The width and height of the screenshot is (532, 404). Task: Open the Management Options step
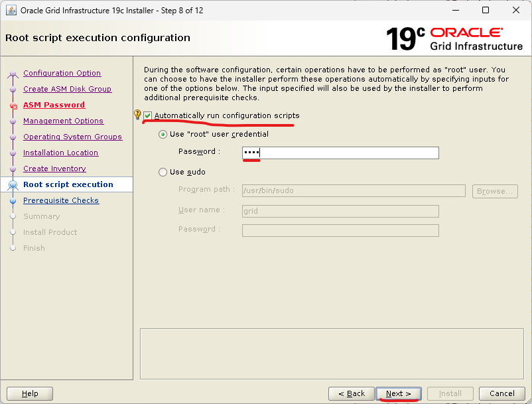click(x=63, y=121)
